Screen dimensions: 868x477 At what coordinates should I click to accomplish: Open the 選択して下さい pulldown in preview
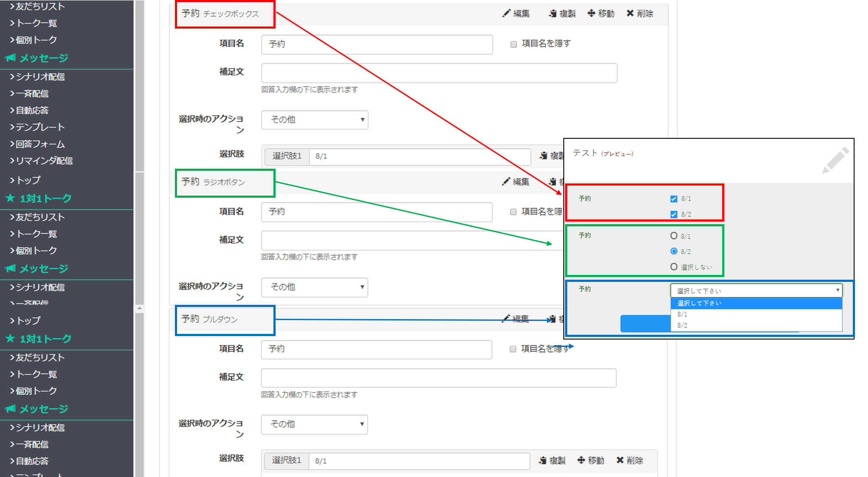pyautogui.click(x=756, y=291)
